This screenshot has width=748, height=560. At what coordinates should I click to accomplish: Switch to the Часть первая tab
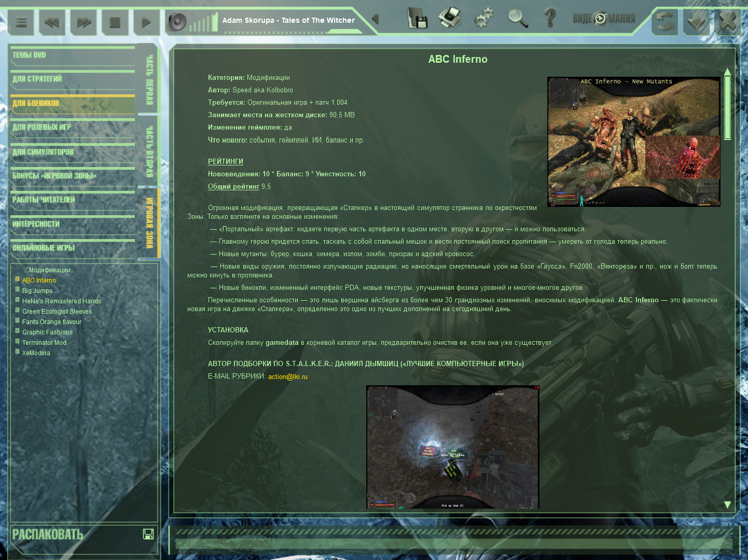coord(148,79)
